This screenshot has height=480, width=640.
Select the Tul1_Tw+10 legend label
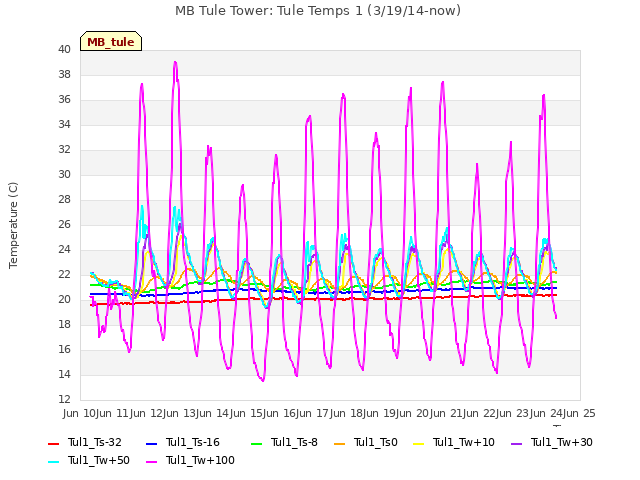464,442
